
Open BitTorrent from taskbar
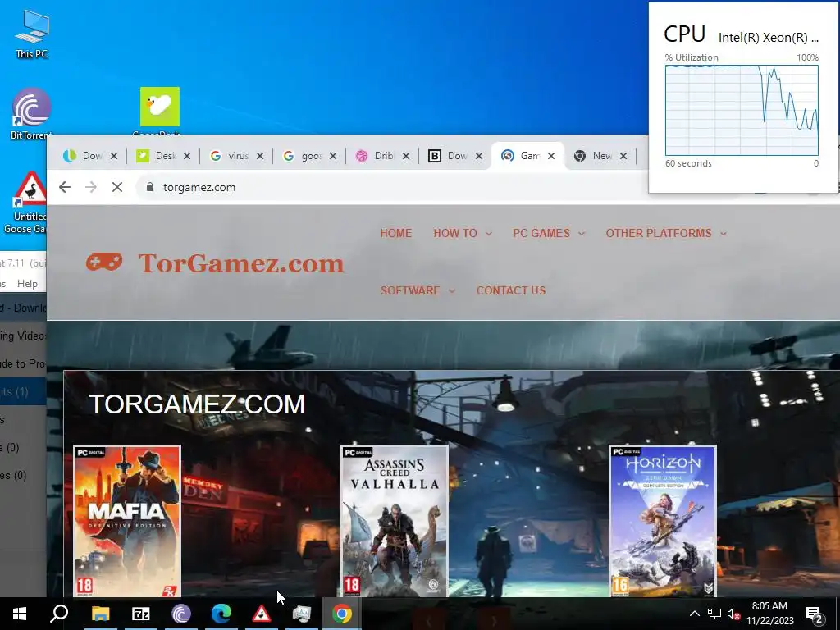click(x=181, y=614)
